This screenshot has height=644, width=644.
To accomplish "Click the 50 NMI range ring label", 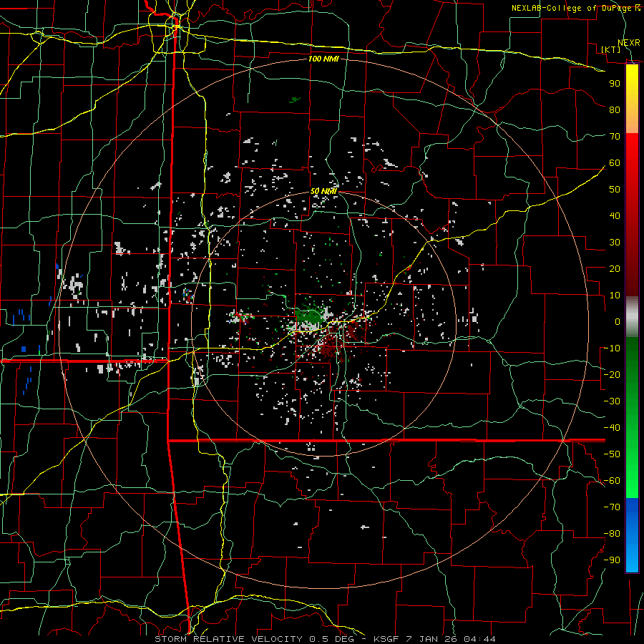I will pyautogui.click(x=323, y=191).
